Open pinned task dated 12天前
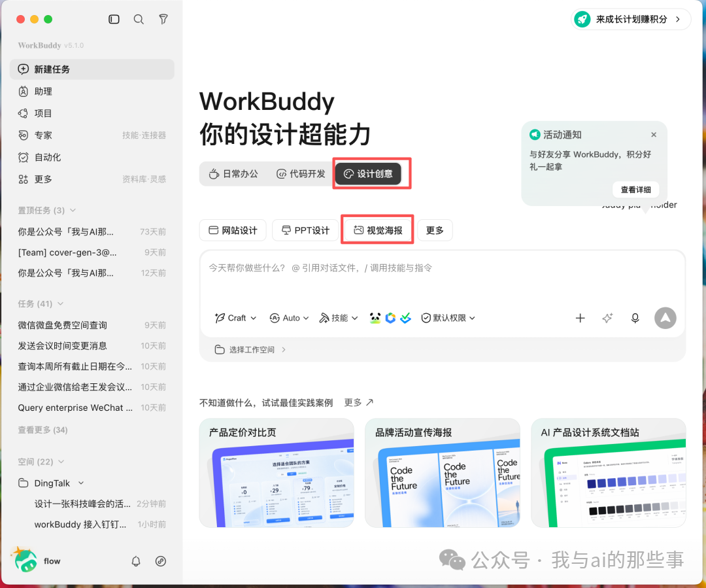 point(92,273)
